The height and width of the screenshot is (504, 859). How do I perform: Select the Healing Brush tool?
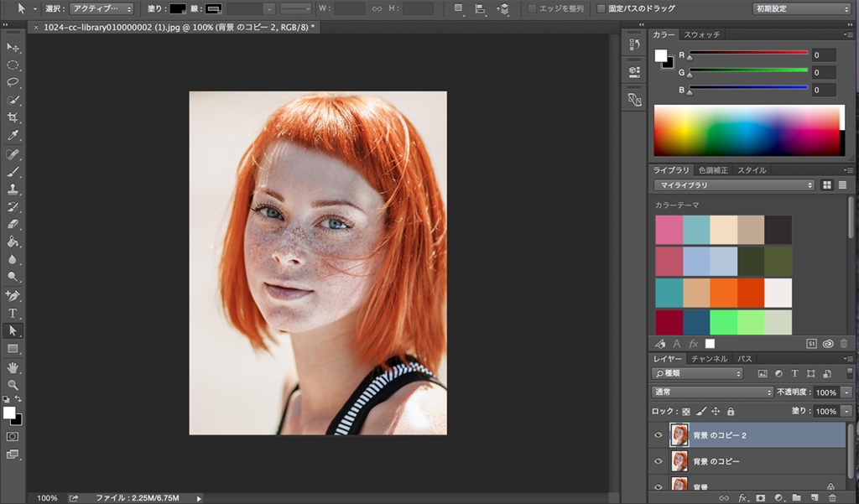13,154
